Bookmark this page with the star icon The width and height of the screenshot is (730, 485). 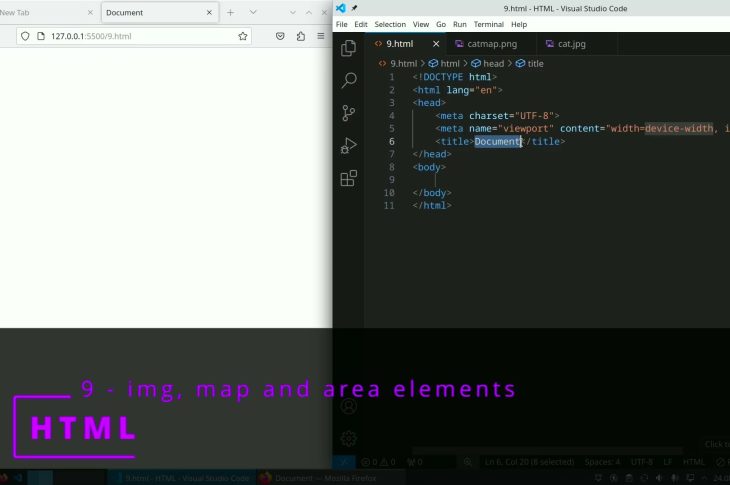pyautogui.click(x=243, y=36)
